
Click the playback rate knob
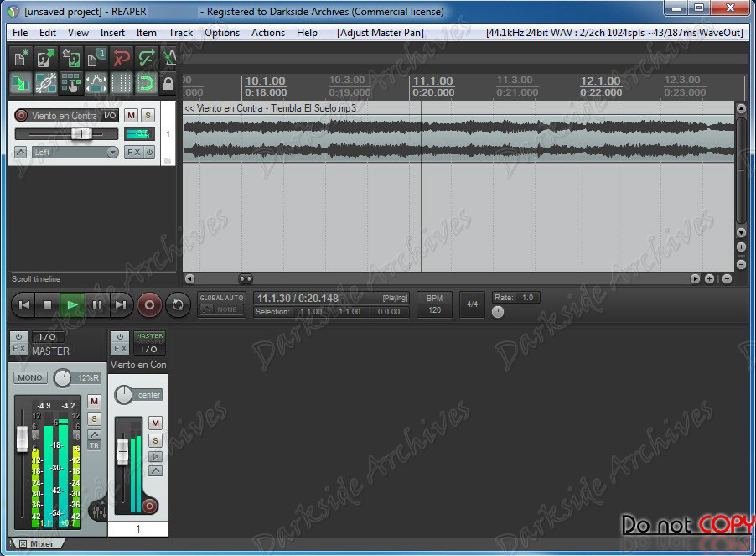498,312
